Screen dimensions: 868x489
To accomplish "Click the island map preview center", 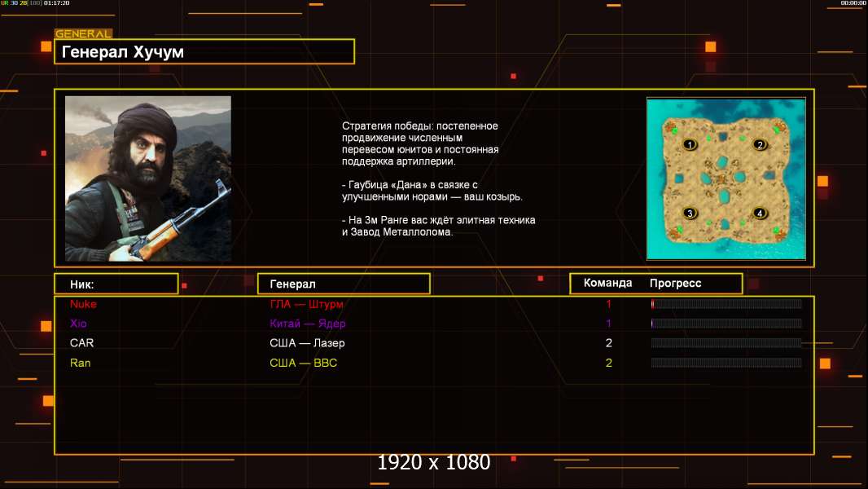I will [x=726, y=178].
